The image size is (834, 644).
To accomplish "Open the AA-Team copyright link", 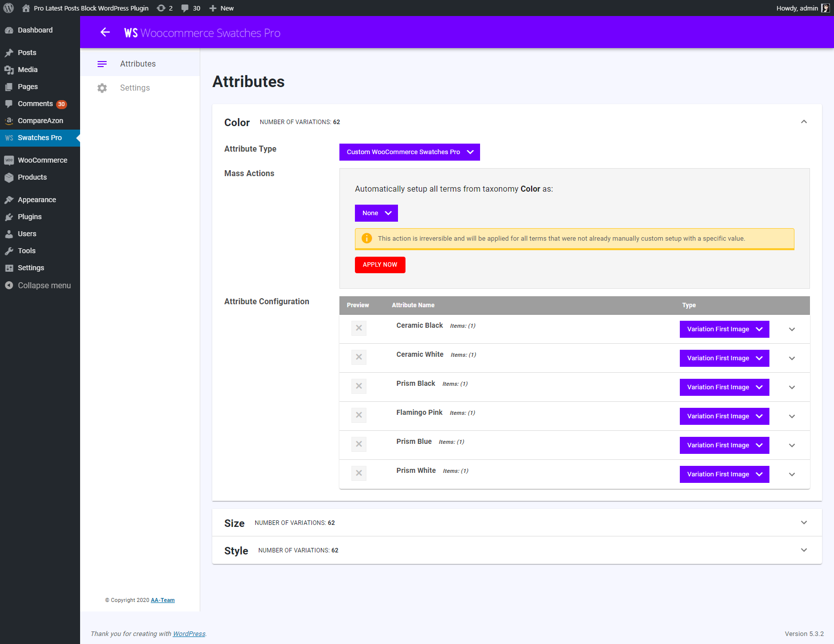I will [x=163, y=600].
